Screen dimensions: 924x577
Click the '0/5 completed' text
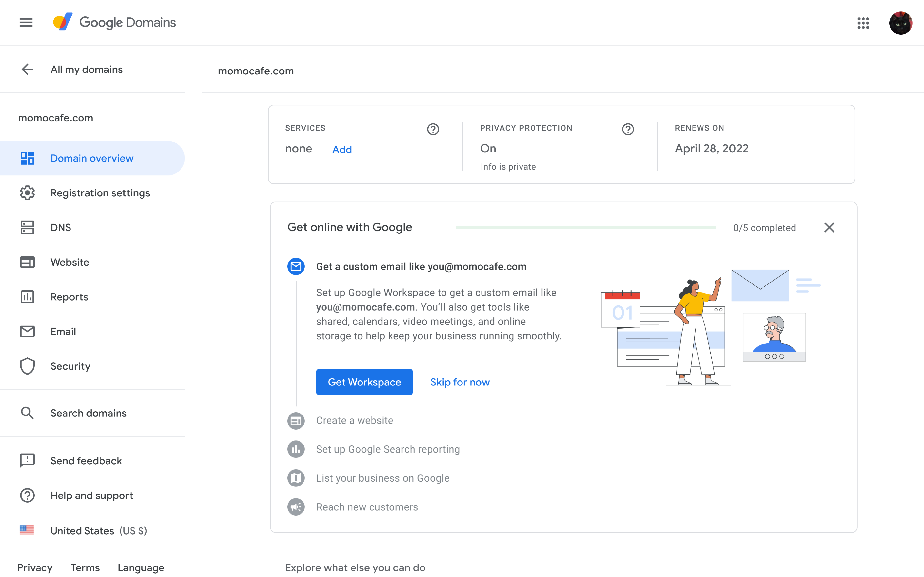point(764,228)
